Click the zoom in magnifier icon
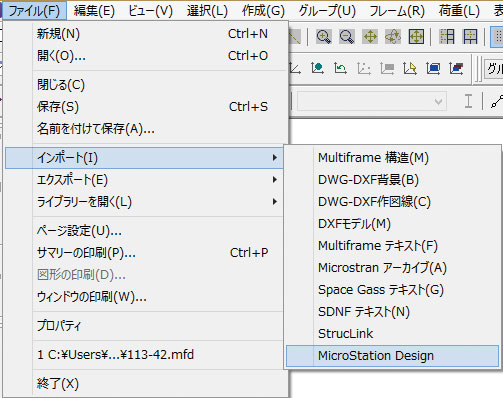 [324, 36]
